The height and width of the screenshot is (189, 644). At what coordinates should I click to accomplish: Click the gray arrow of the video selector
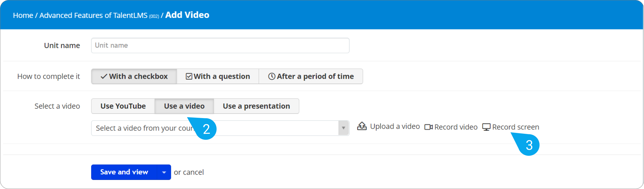344,128
